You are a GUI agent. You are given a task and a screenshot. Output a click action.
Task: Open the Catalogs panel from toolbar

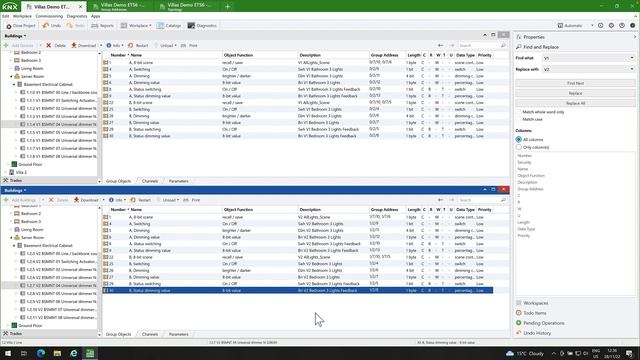tap(169, 26)
